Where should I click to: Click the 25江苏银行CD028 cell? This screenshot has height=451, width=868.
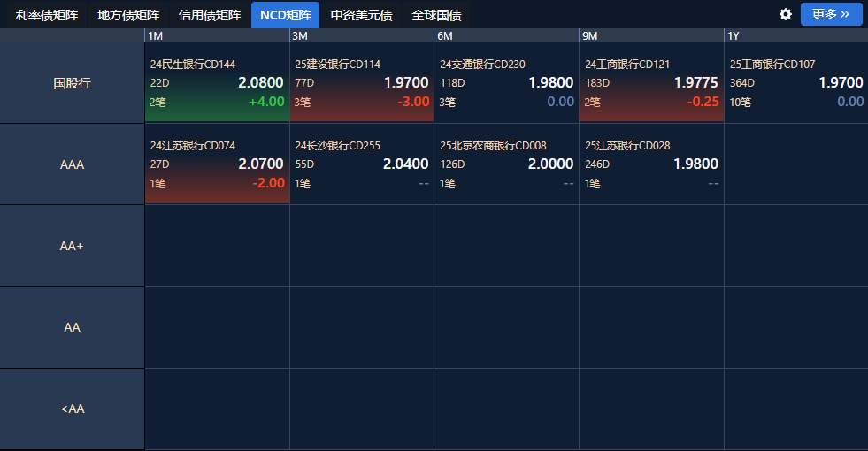651,164
